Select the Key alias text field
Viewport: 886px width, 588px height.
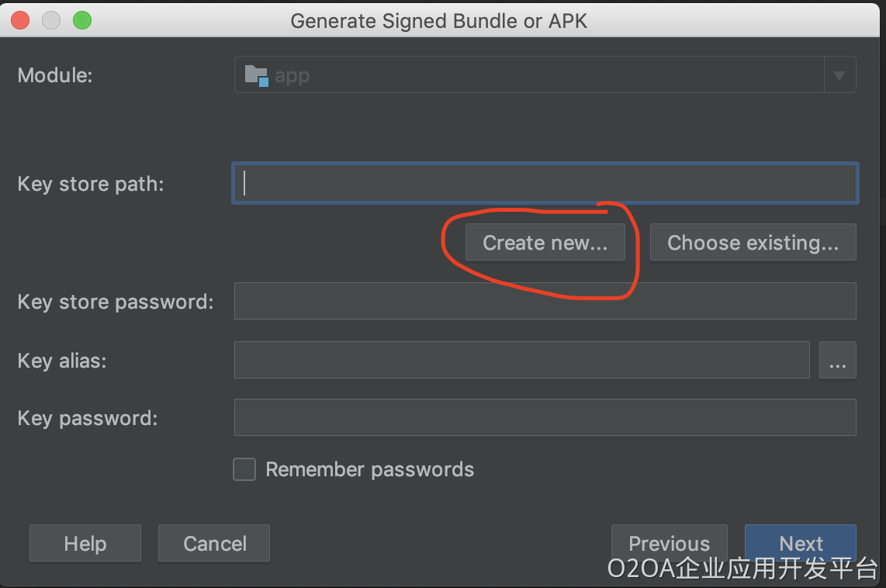pyautogui.click(x=521, y=360)
